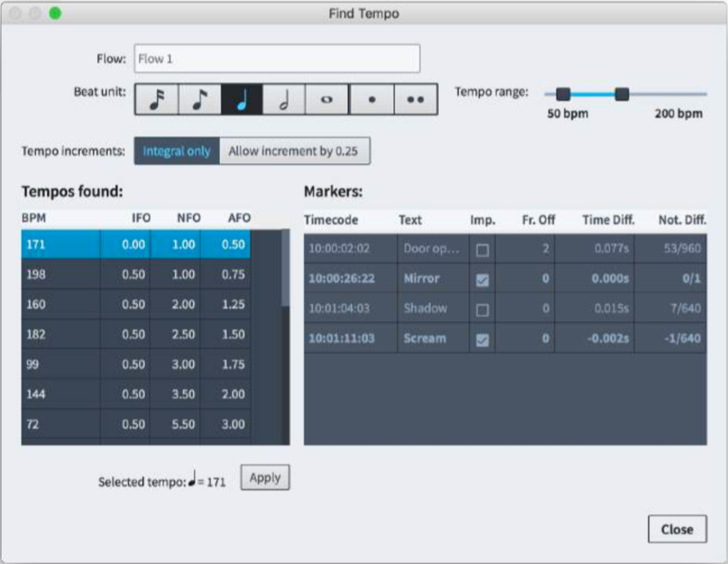Switch to Allow increment by 0.25
This screenshot has height=564, width=728.
tap(296, 150)
